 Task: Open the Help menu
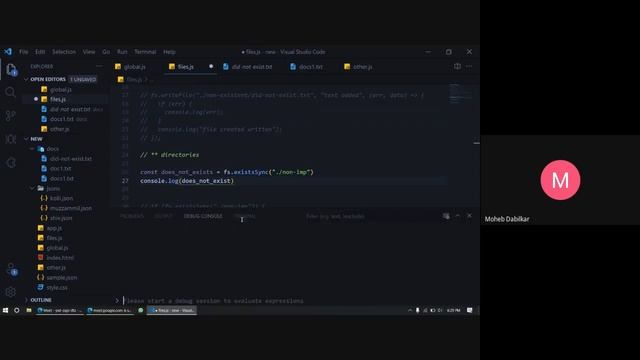[x=169, y=52]
